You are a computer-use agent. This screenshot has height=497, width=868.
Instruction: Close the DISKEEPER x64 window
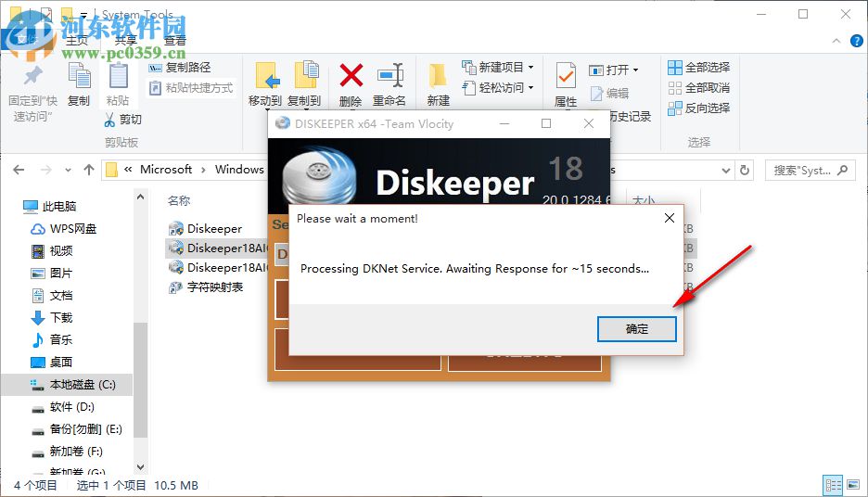tap(589, 123)
